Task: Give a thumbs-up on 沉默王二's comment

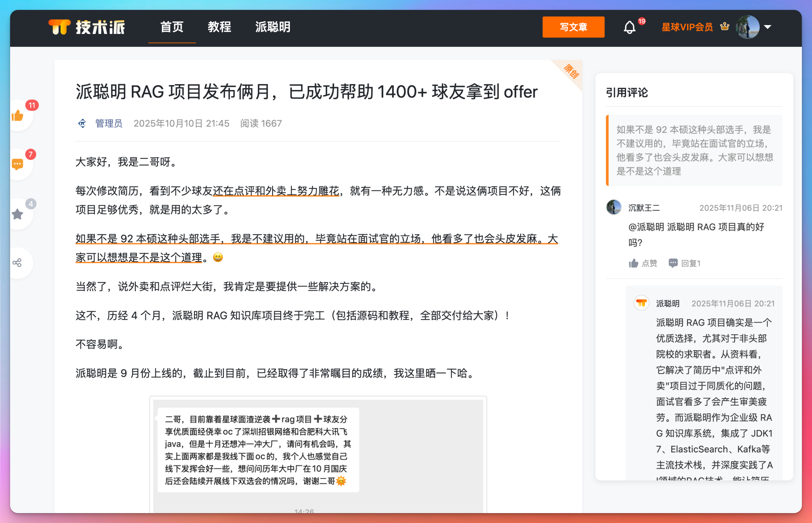Action: pyautogui.click(x=643, y=263)
